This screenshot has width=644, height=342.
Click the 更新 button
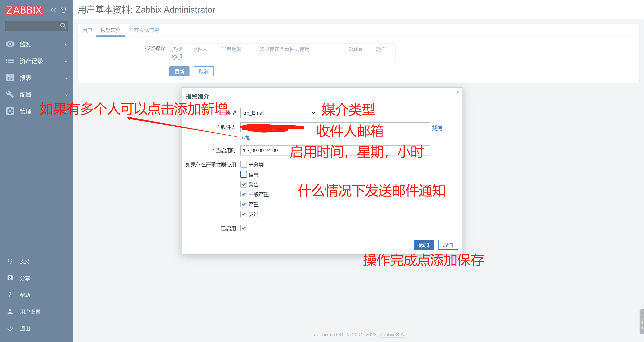click(x=179, y=71)
